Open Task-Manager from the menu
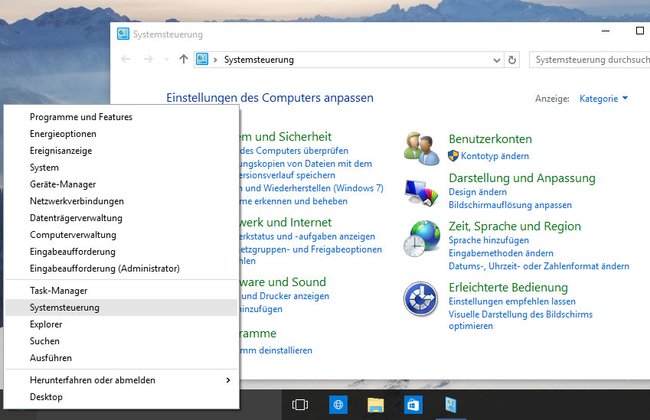Image resolution: width=650 pixels, height=420 pixels. (x=122, y=291)
